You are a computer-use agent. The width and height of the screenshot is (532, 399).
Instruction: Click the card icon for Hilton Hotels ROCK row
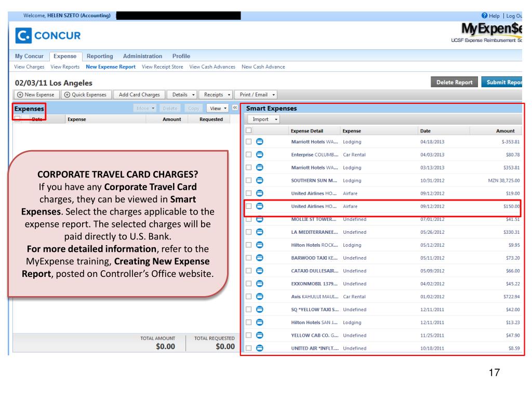tap(260, 245)
